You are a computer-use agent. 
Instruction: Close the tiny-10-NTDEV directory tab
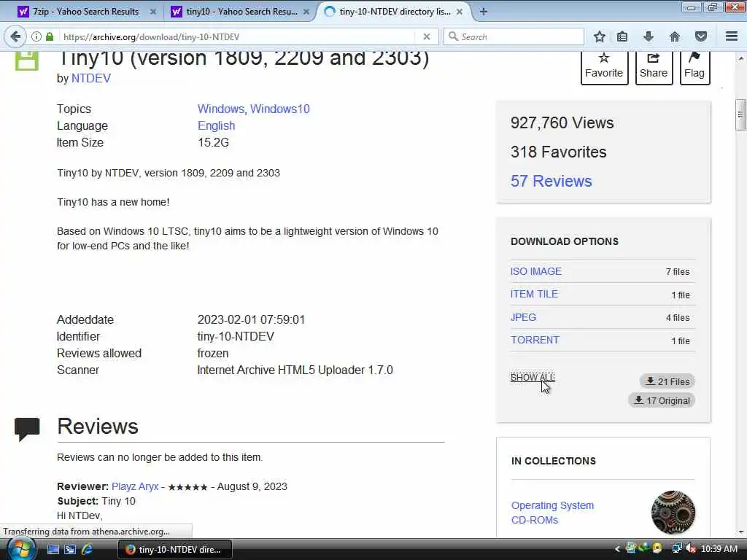460,12
